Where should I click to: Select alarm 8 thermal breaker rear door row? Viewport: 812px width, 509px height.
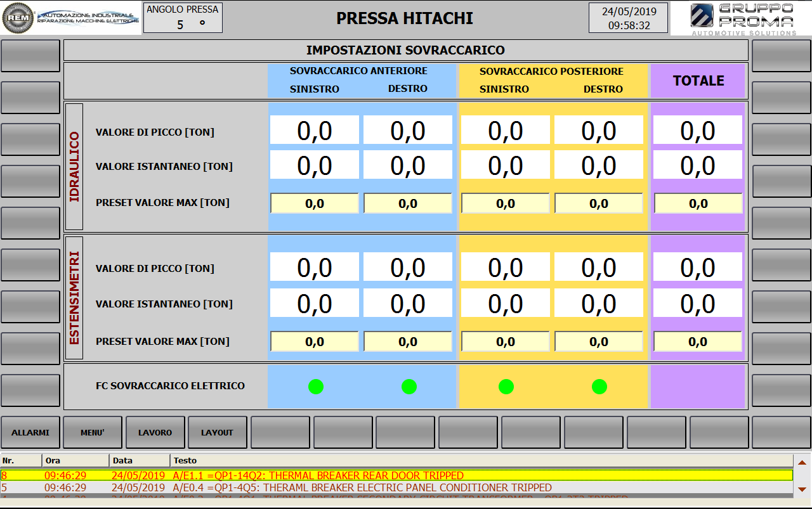coord(396,475)
